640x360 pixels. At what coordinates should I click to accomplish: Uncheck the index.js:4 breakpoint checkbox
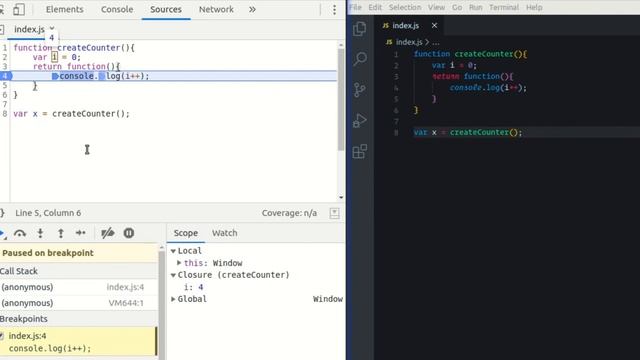2,336
